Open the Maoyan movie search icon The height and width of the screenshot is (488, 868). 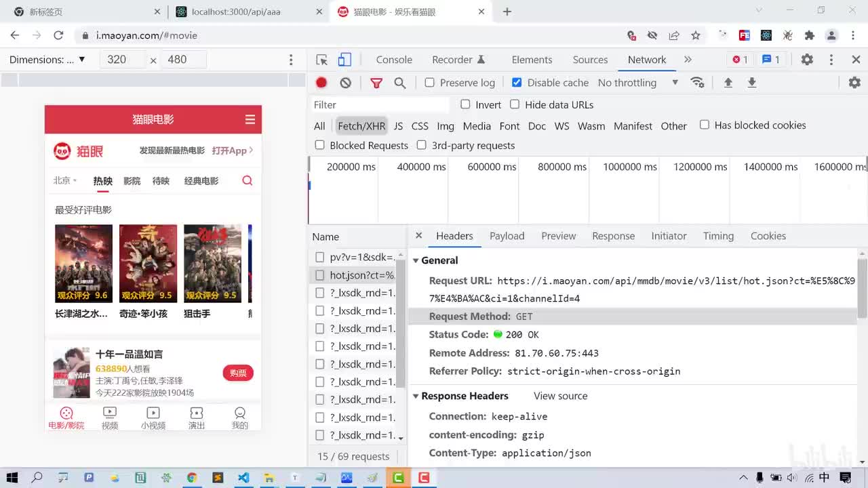click(248, 180)
